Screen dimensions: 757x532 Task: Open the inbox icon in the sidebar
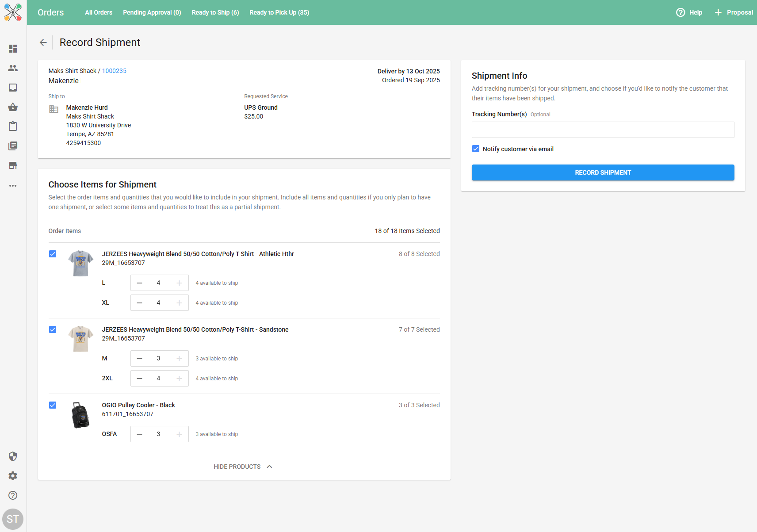click(x=13, y=88)
